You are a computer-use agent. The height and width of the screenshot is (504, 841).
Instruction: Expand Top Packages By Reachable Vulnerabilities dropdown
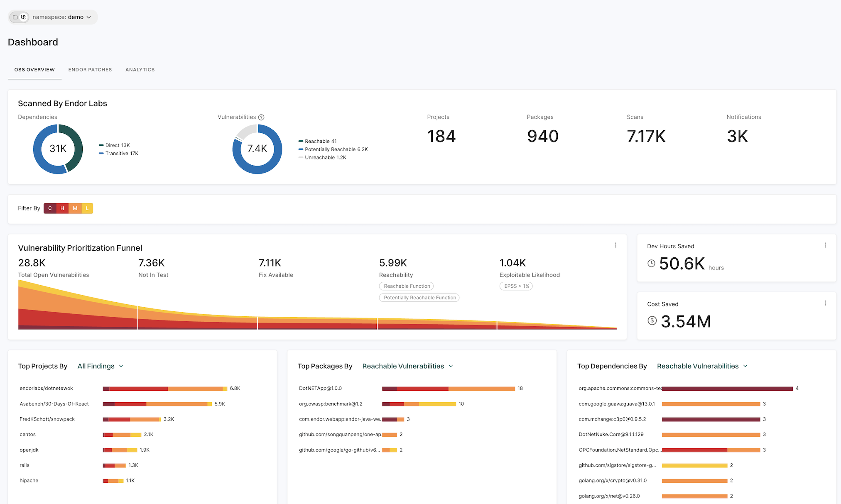(407, 366)
